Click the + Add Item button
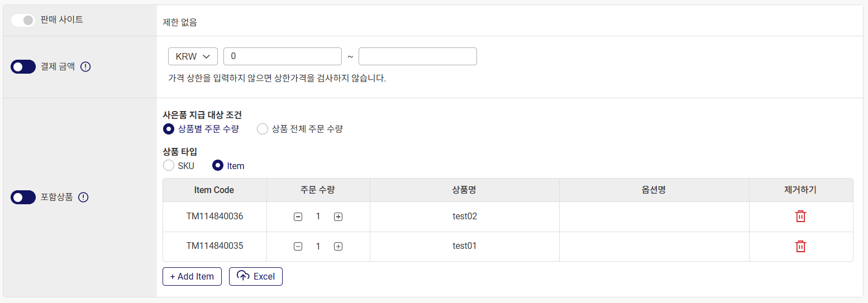868x303 pixels. [x=192, y=277]
